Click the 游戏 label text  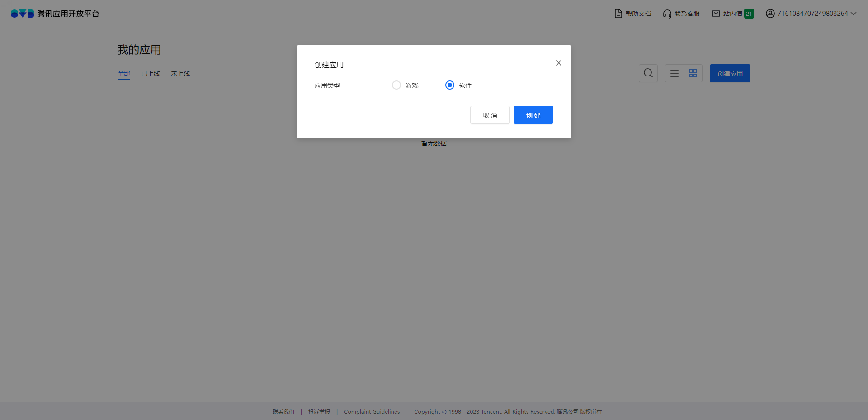412,85
